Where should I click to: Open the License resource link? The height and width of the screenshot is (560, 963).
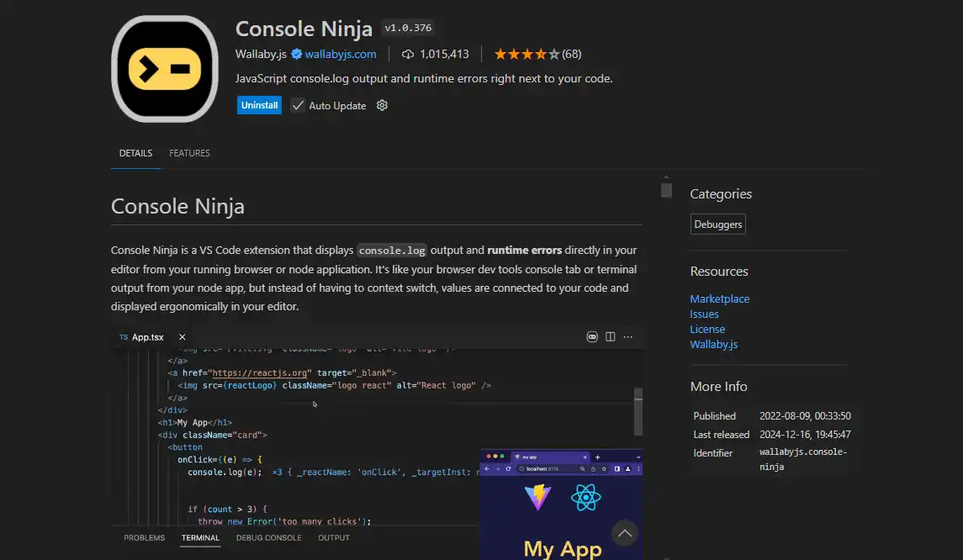(706, 329)
